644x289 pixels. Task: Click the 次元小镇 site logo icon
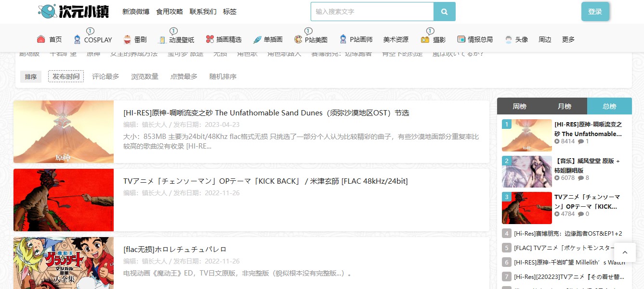click(x=46, y=11)
